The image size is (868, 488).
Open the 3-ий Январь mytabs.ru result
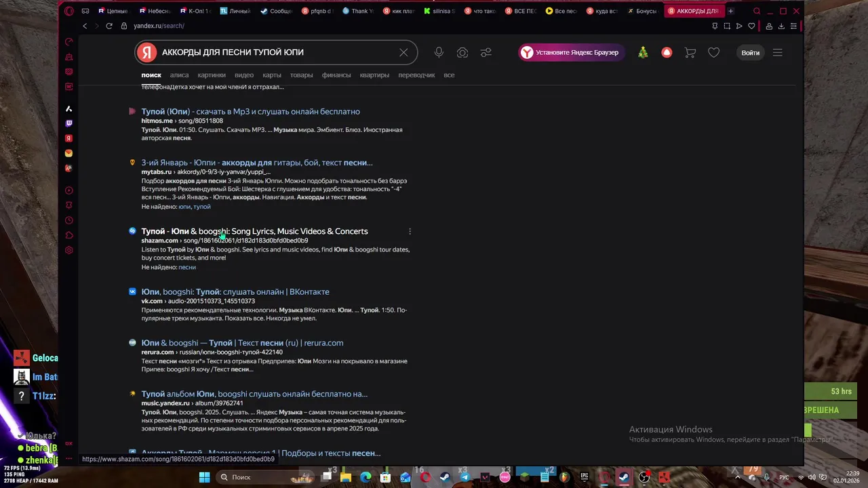click(256, 163)
